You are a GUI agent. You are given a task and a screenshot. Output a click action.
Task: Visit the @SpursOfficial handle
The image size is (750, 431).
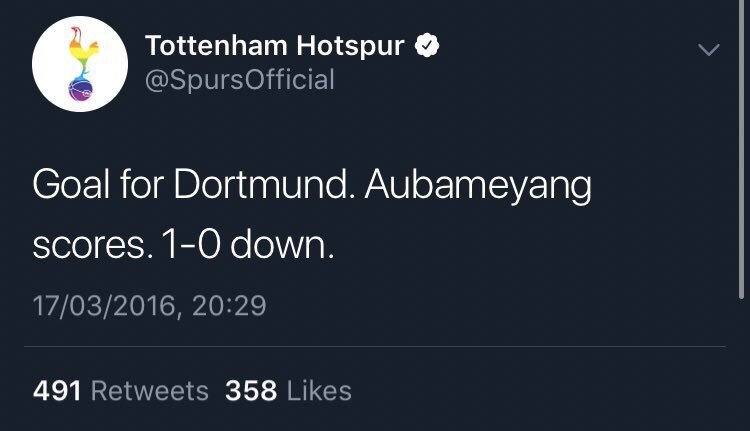click(240, 80)
